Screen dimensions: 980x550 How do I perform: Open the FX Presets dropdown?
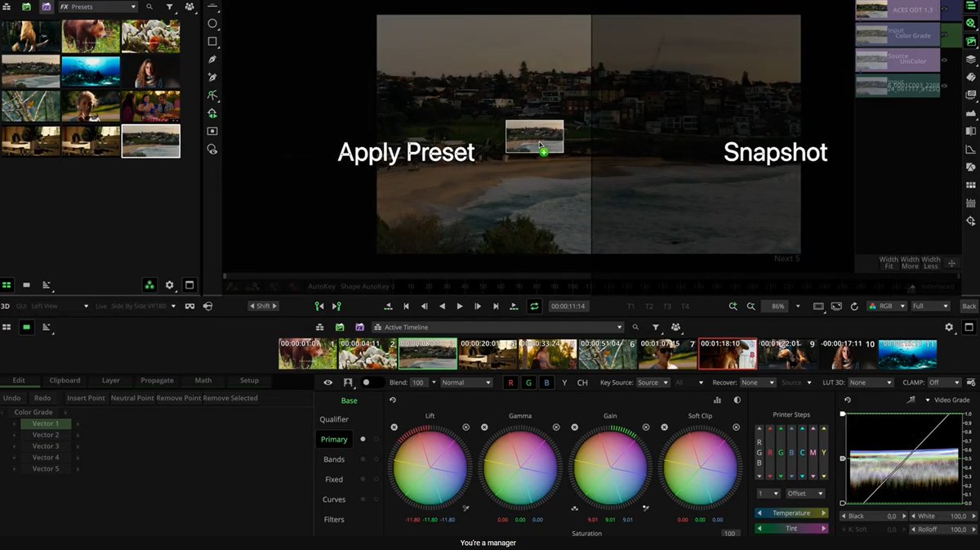click(x=97, y=7)
